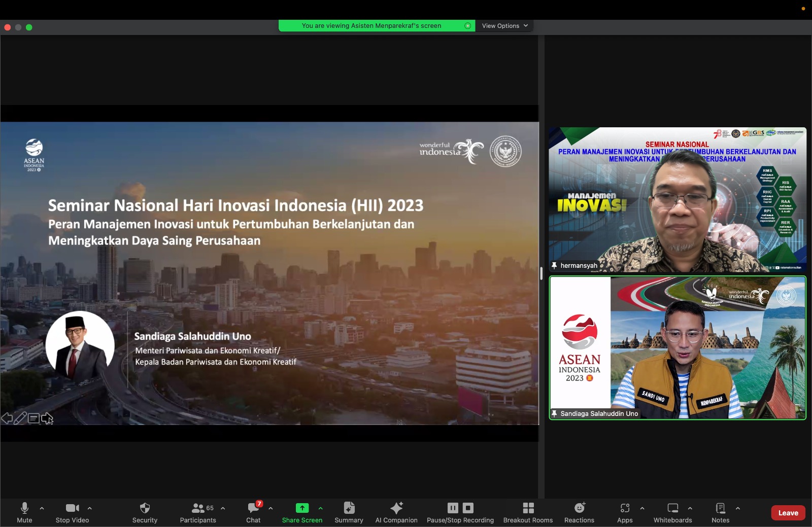Click slide title Seminar Nasional Hari Inovasi
The image size is (812, 527).
235,205
